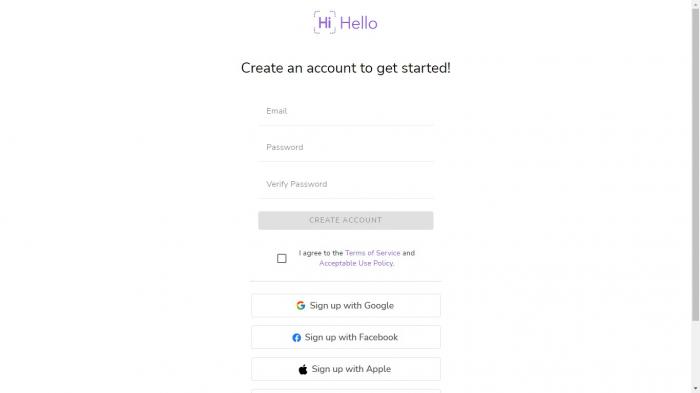Select the Verify Password field
Viewport: 700px width, 393px height.
(x=346, y=184)
